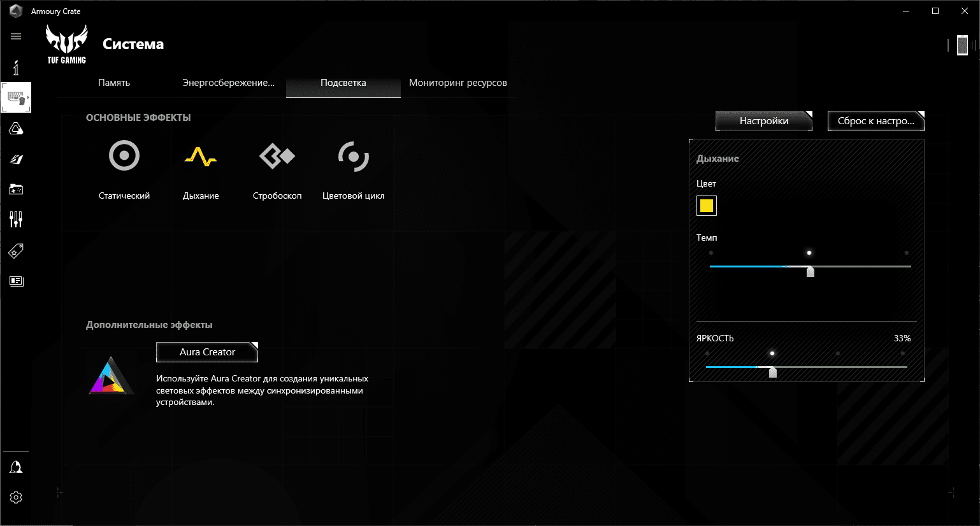Minimize the Armoury Crate window
The image size is (980, 526).
906,11
